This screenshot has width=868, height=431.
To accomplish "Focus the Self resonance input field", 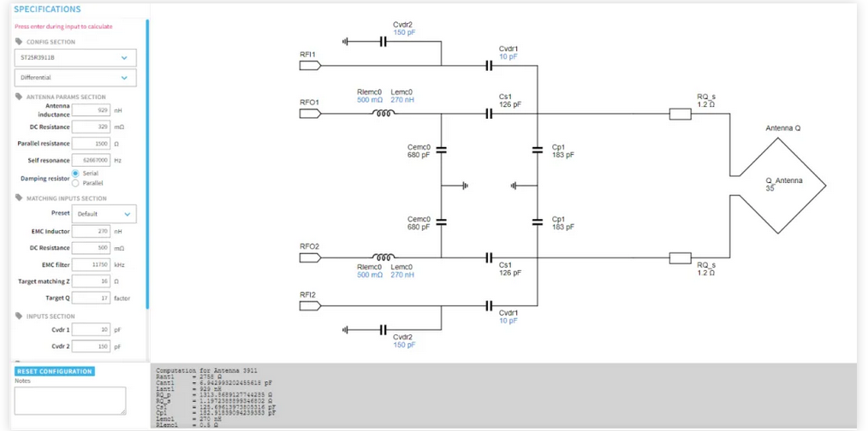I will point(91,160).
